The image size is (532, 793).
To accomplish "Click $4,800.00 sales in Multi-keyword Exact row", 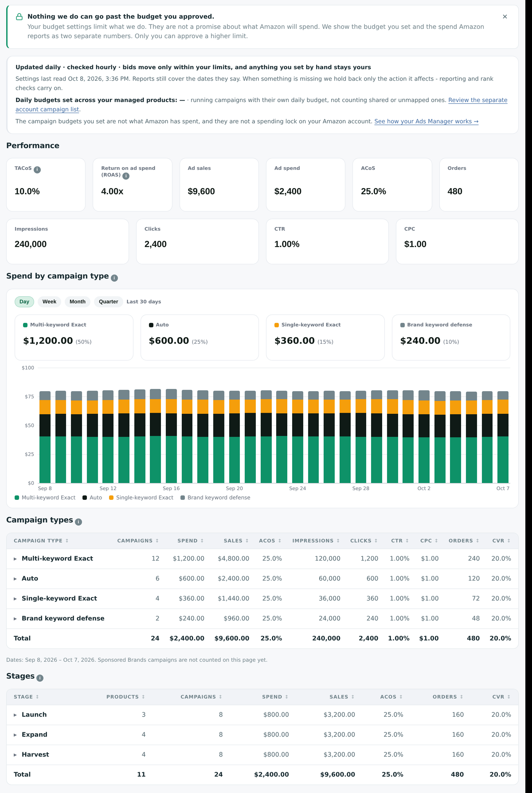I will click(233, 559).
